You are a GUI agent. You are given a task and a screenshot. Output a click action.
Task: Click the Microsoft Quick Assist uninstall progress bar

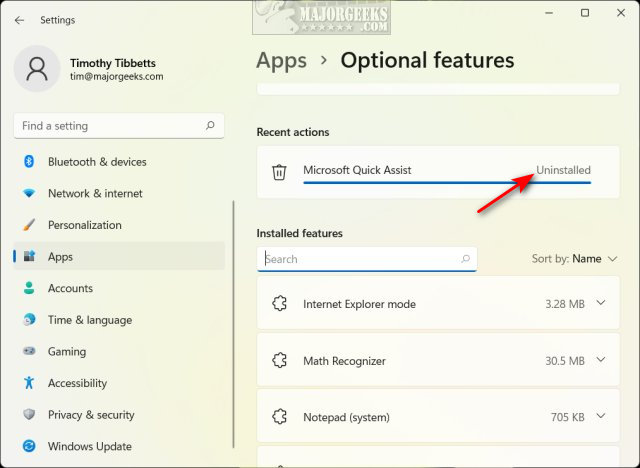447,183
